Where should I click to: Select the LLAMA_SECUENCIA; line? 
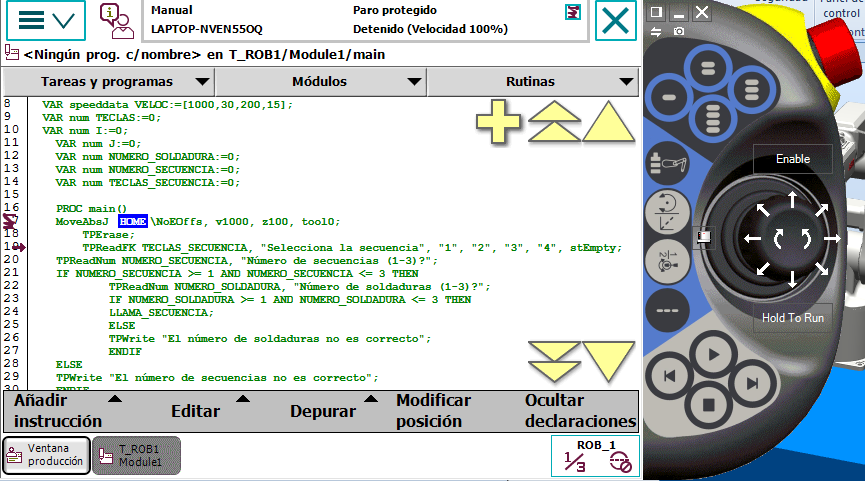[x=161, y=313]
